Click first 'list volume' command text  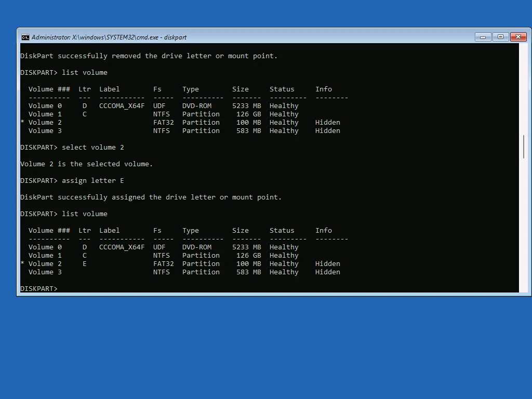(85, 73)
